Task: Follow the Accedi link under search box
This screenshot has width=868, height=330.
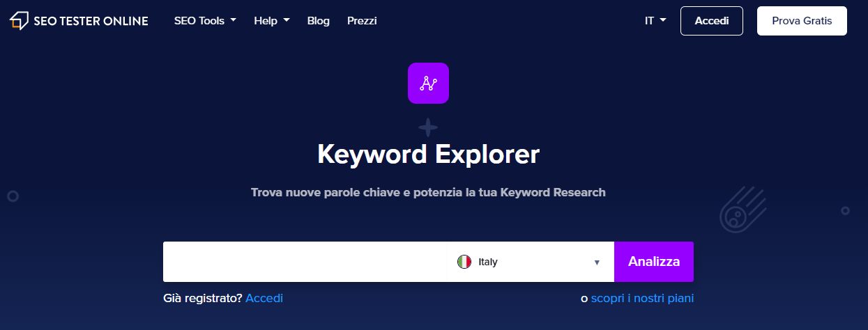Action: tap(264, 298)
